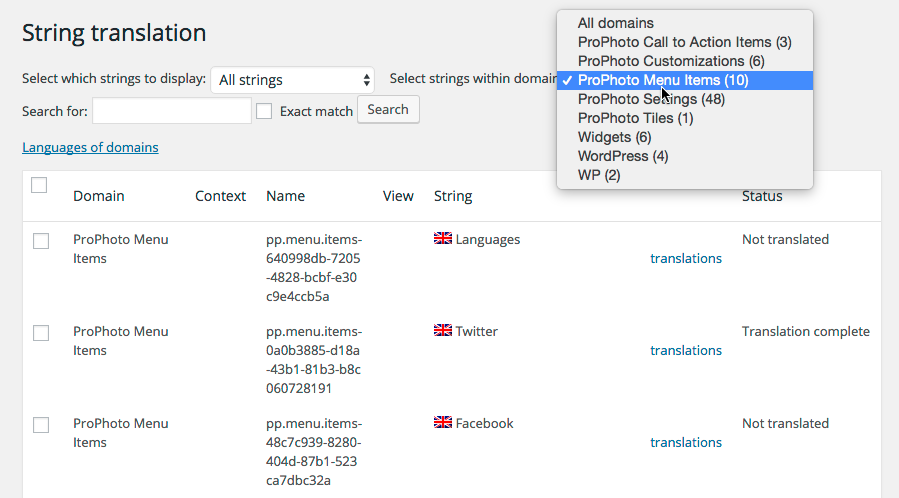The height and width of the screenshot is (498, 899).
Task: Toggle the select-all checkbox in table header
Action: (x=39, y=185)
